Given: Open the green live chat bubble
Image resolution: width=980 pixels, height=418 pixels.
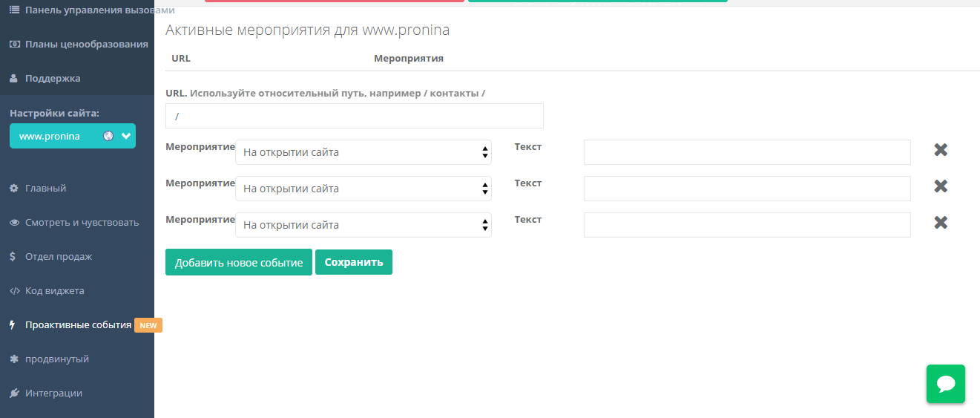Looking at the screenshot, I should coord(945,383).
